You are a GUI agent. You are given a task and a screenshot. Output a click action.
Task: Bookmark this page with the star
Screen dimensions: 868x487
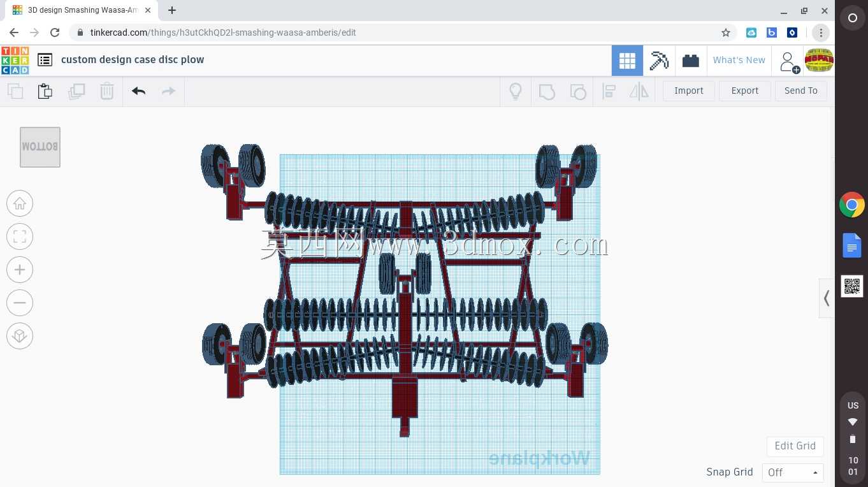pos(725,33)
